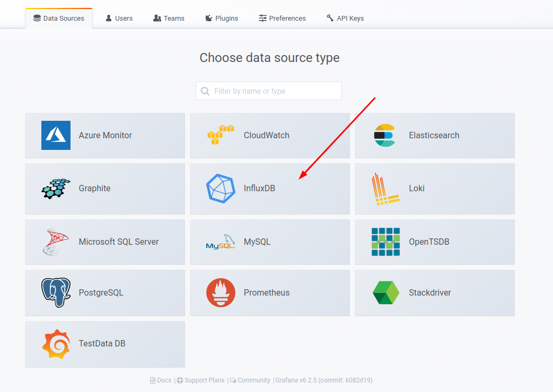This screenshot has height=392, width=553.
Task: Click the lifebuoy icon beside Support Plans
Action: 180,380
